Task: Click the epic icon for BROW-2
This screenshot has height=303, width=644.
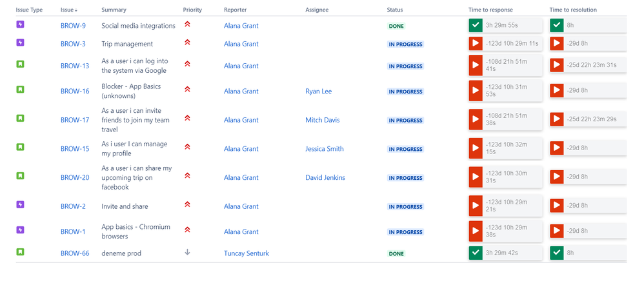Action: tap(20, 204)
